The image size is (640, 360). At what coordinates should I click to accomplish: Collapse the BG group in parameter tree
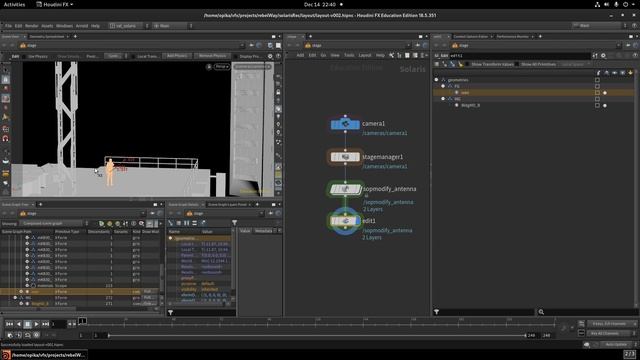(443, 99)
